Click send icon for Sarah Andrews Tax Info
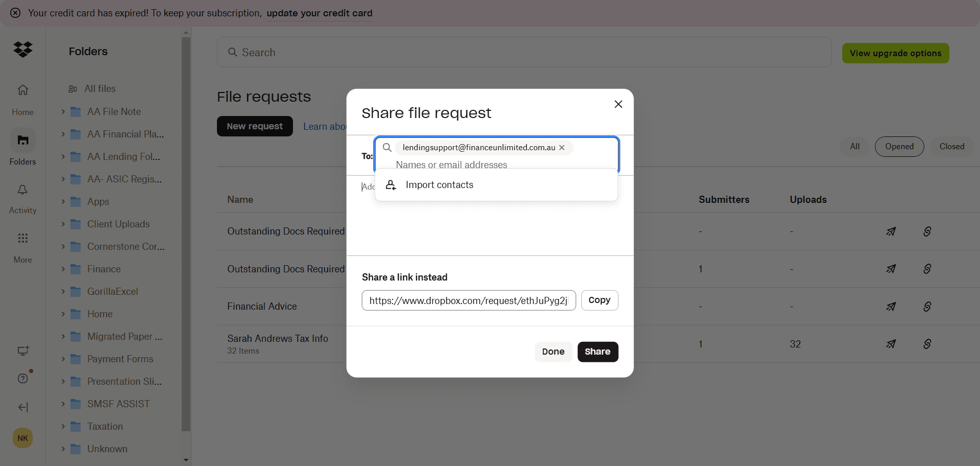Screen dimensions: 980x466 (891, 344)
